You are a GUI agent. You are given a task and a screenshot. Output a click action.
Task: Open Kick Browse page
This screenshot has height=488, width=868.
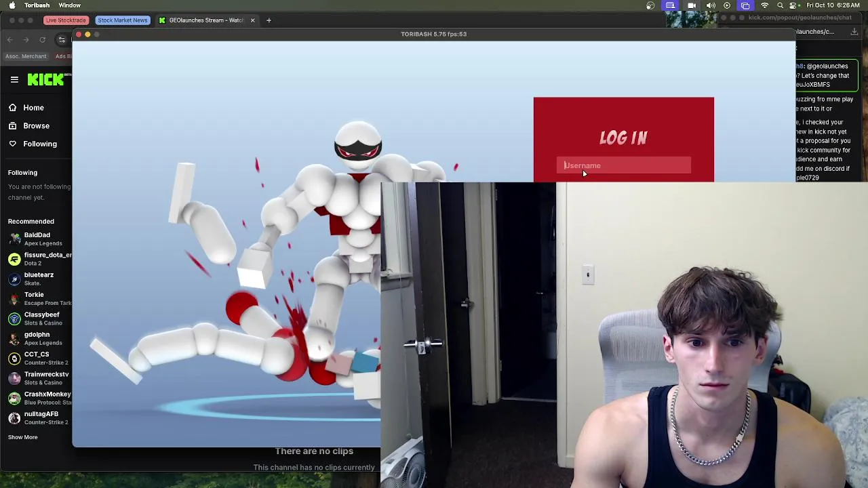pos(36,125)
